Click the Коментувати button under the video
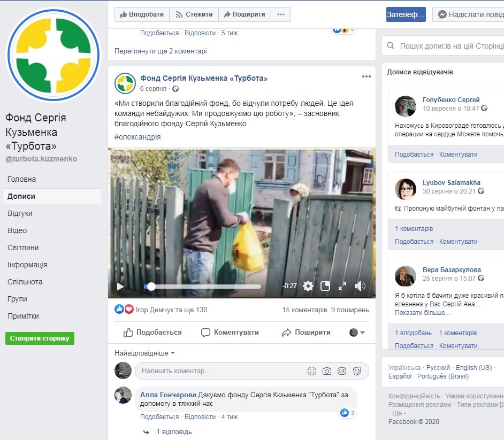 [x=230, y=333]
